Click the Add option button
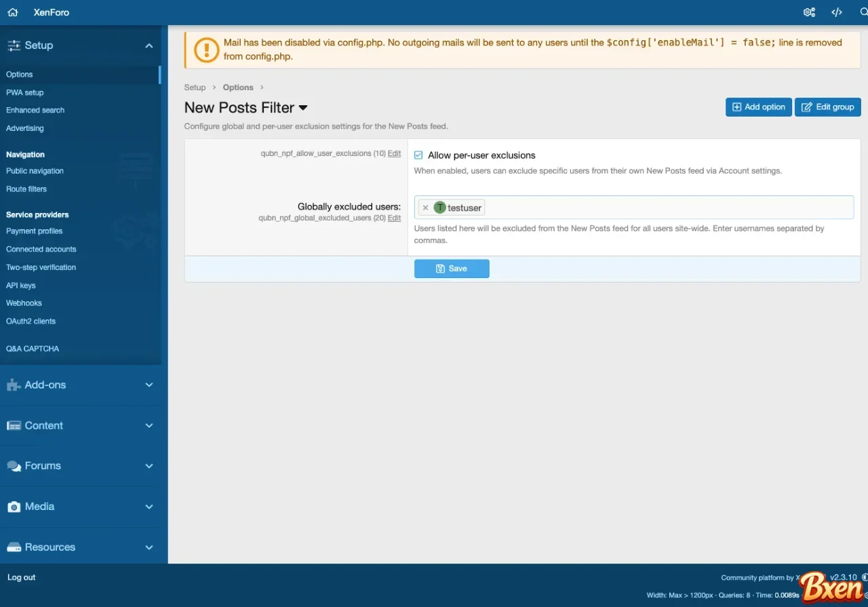 [758, 107]
